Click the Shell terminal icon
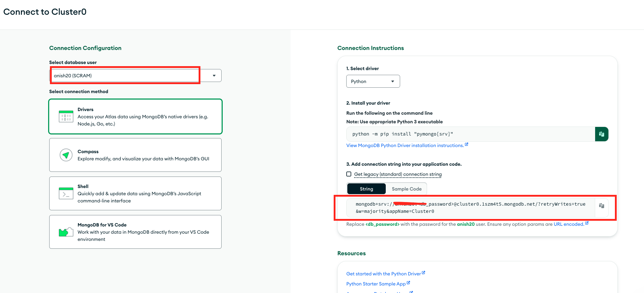 pos(66,193)
